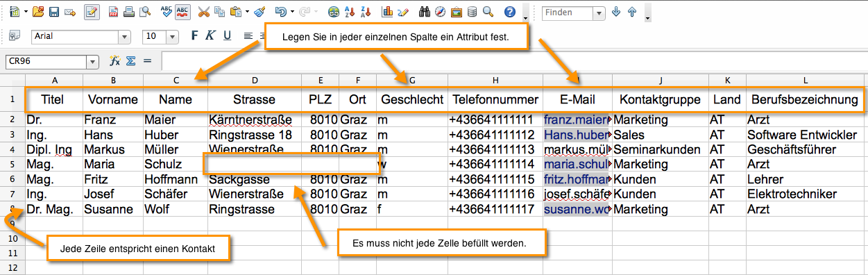Find next with the down arrow
This screenshot has height=275, width=868.
tap(616, 12)
